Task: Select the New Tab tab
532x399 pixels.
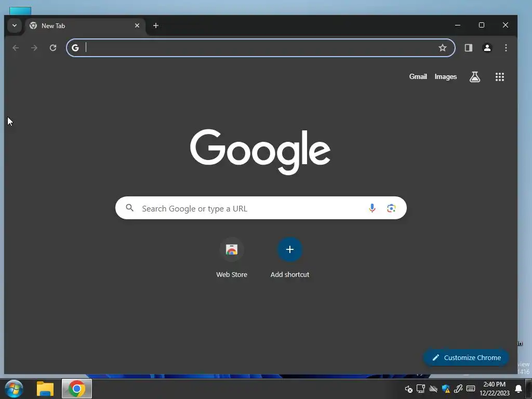Action: coord(85,26)
